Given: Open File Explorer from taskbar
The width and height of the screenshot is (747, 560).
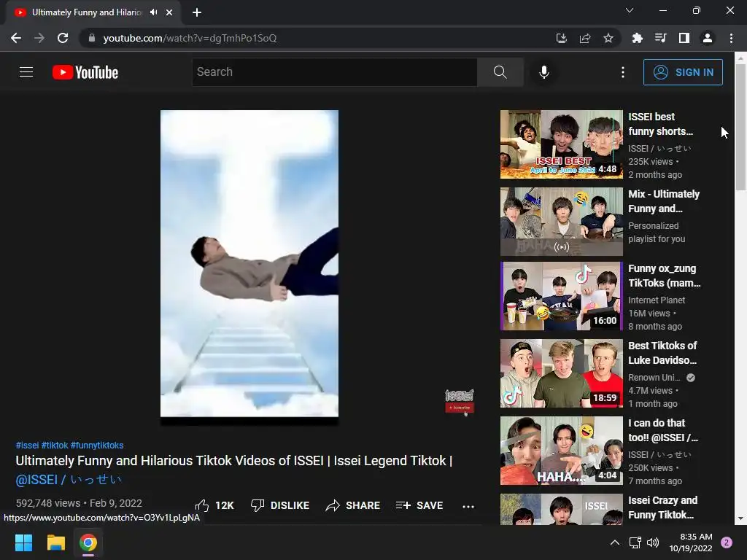Looking at the screenshot, I should click(55, 542).
